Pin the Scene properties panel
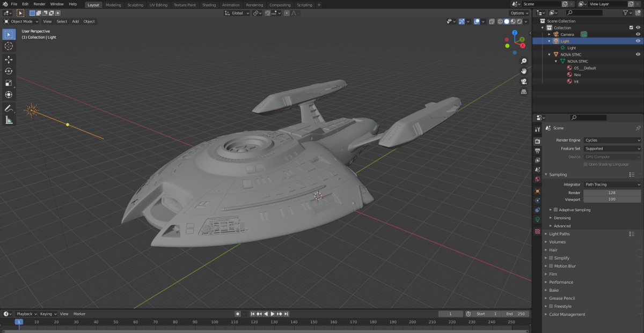The image size is (644, 333). [x=638, y=128]
